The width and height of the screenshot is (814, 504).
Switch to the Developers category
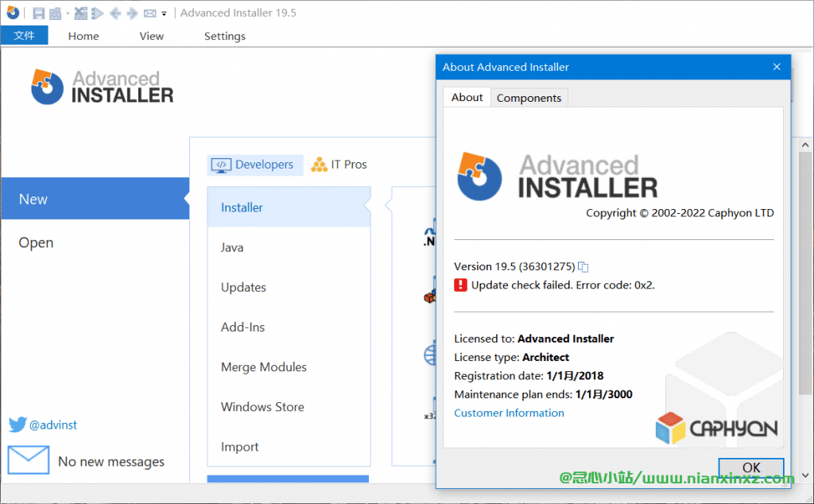(255, 165)
